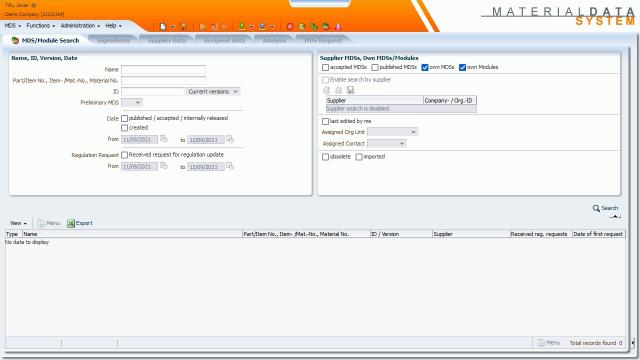Click the red toolbar icon
Screen dimensions: 640x360
[x=290, y=27]
